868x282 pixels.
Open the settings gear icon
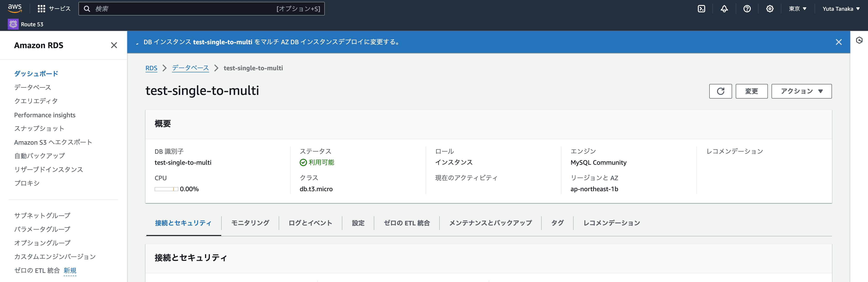coord(770,9)
